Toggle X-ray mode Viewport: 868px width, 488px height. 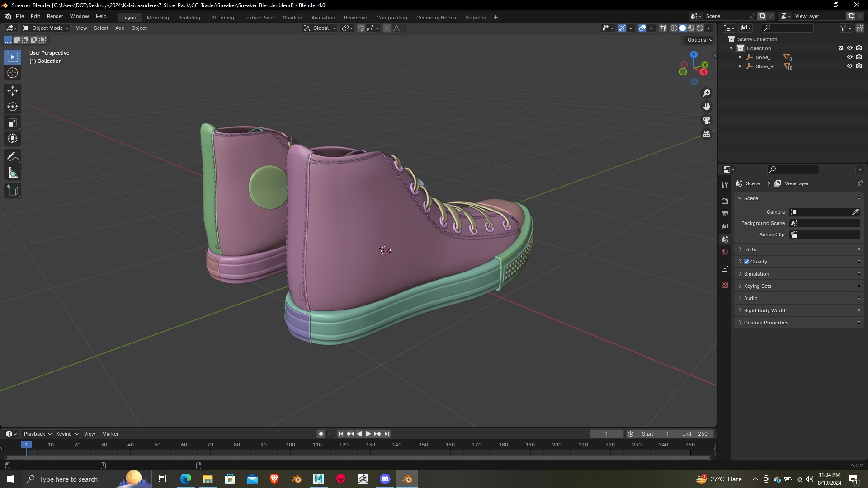pyautogui.click(x=662, y=28)
